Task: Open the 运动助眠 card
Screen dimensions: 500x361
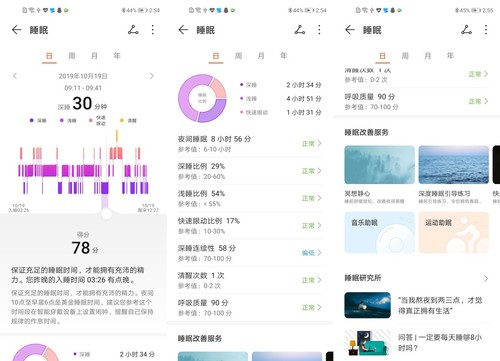Action: [453, 232]
